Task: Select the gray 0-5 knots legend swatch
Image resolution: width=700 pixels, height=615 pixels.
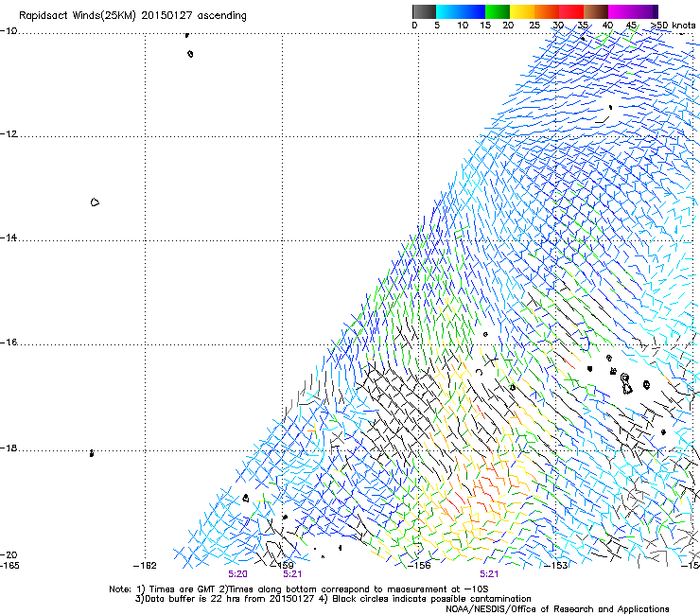Action: click(x=424, y=11)
